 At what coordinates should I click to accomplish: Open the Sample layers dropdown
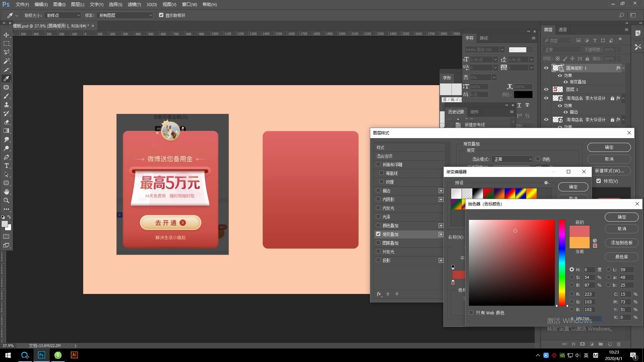click(125, 15)
